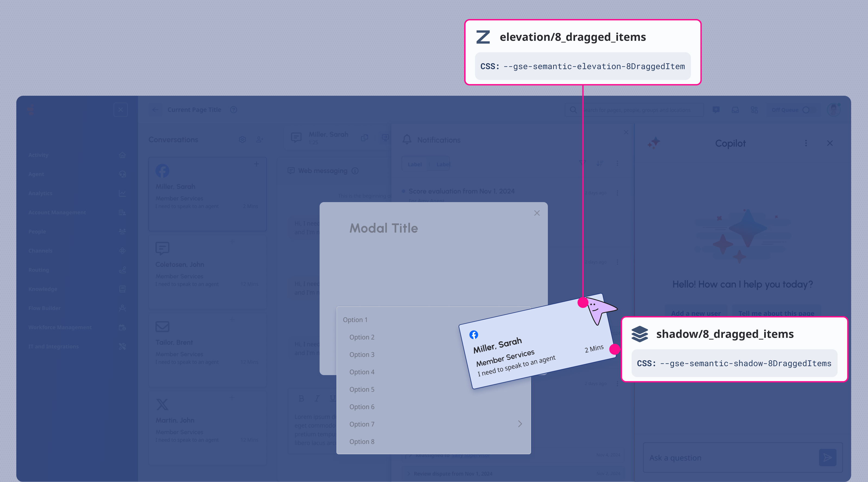
Task: Toggle italic formatting in message editor
Action: pyautogui.click(x=317, y=398)
